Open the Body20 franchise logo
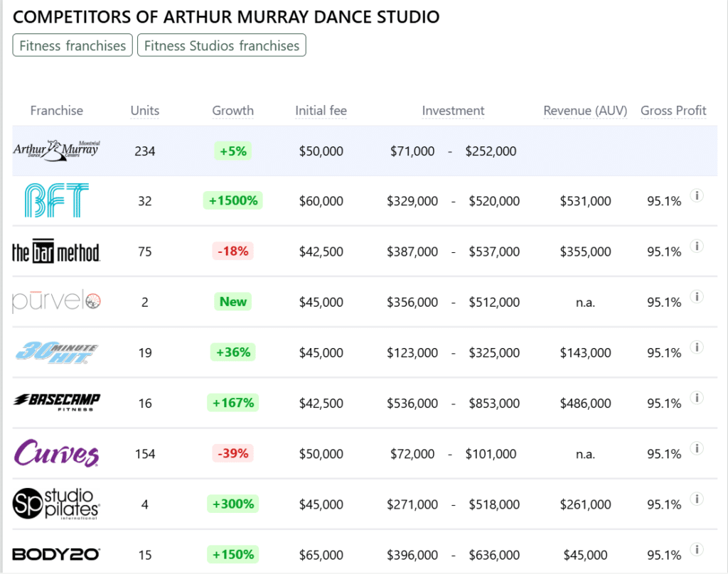Screen dimensions: 728x574 56,555
